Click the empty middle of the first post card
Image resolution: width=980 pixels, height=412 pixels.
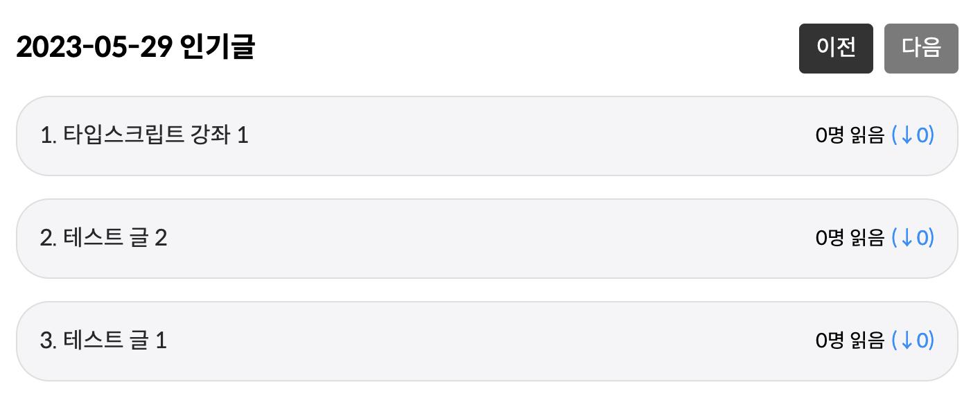pyautogui.click(x=527, y=135)
